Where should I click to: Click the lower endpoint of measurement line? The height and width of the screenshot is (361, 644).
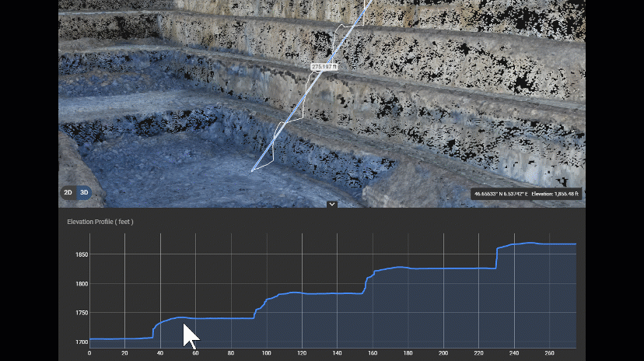252,170
